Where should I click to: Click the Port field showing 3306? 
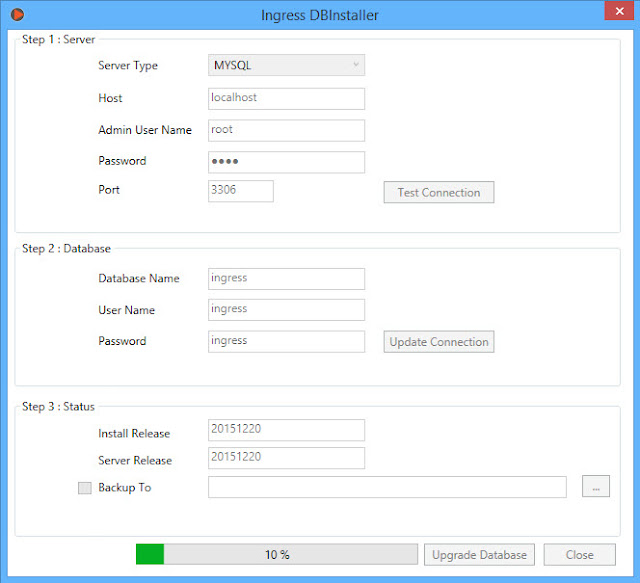click(x=241, y=191)
